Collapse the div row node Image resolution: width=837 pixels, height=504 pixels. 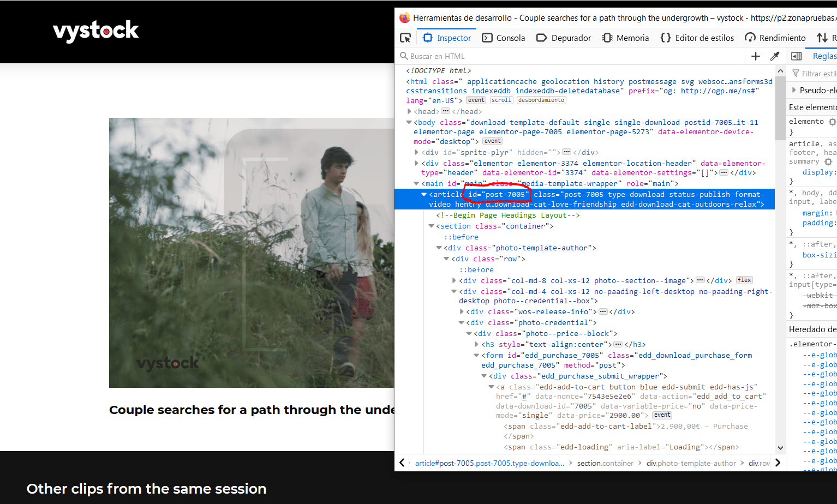coord(447,259)
